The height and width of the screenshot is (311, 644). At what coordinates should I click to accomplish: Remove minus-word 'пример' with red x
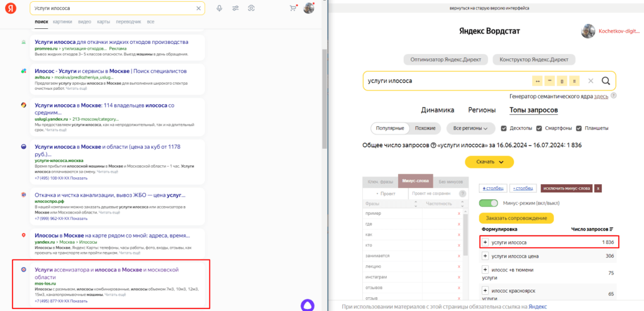pyautogui.click(x=459, y=214)
